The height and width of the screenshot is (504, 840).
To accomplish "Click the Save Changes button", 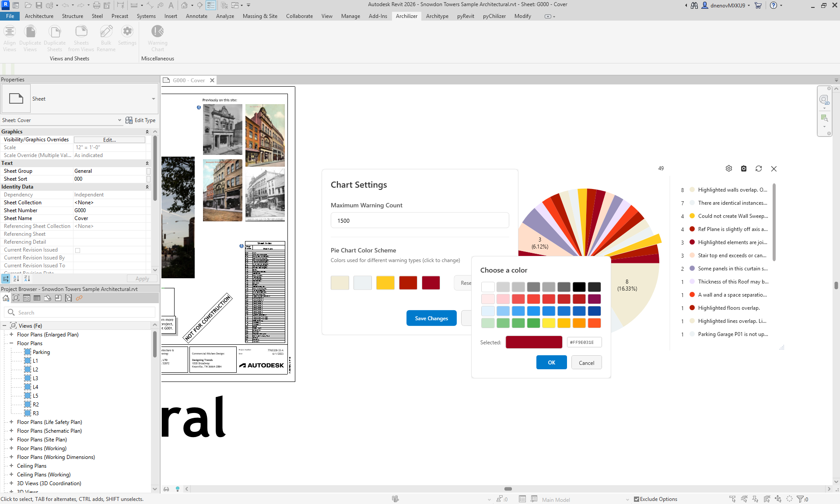I will (431, 318).
